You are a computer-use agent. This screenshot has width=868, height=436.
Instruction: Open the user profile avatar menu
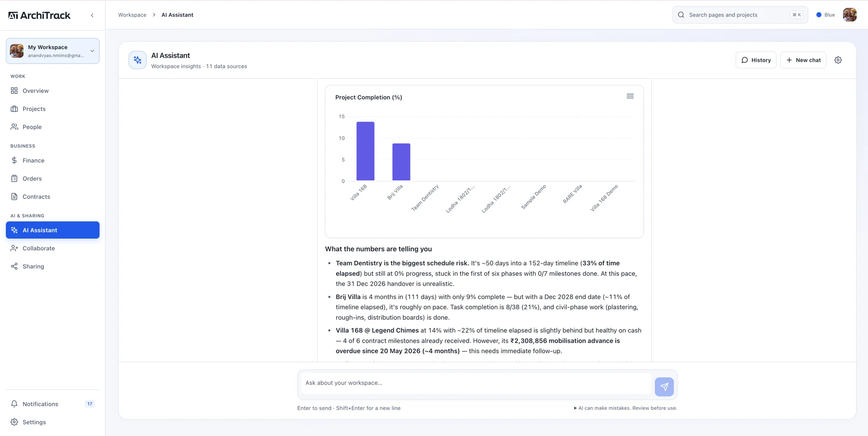(x=850, y=15)
